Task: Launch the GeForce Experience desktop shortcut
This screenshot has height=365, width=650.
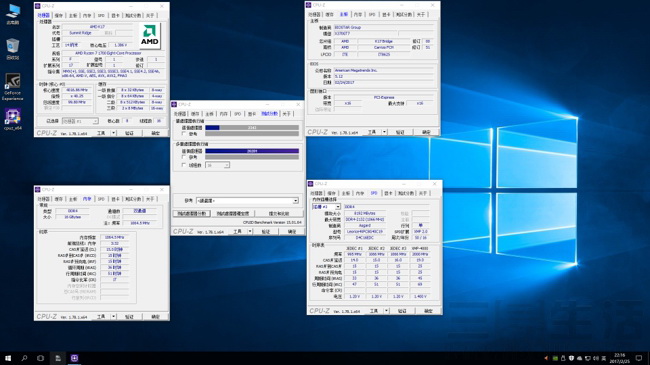Action: click(12, 87)
